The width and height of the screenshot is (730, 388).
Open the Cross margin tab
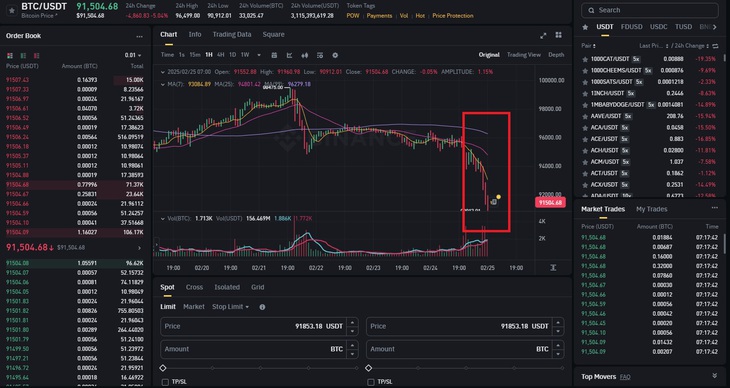pyautogui.click(x=194, y=287)
